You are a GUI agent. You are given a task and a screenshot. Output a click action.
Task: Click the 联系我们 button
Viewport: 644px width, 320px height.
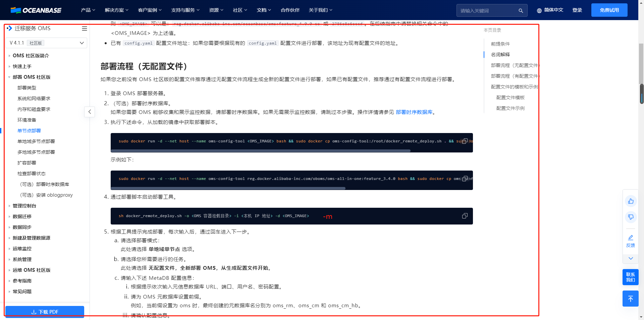pos(631,277)
